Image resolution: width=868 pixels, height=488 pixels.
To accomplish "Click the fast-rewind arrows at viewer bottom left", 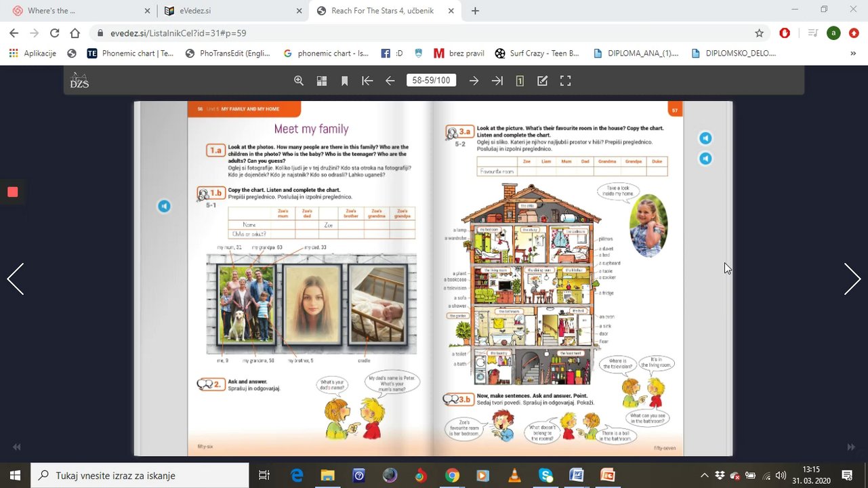I will 17,447.
